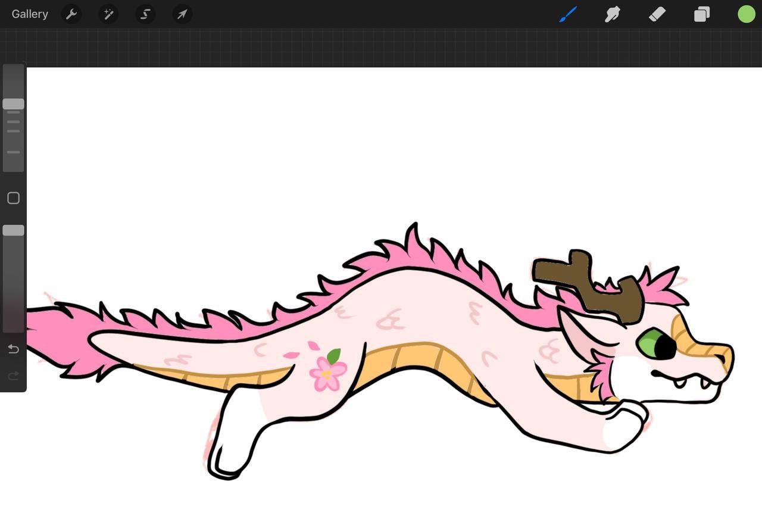The image size is (762, 532).
Task: Open the Gallery view
Action: (30, 14)
